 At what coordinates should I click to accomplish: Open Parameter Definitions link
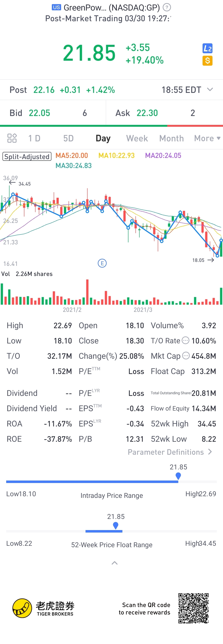pos(170,452)
